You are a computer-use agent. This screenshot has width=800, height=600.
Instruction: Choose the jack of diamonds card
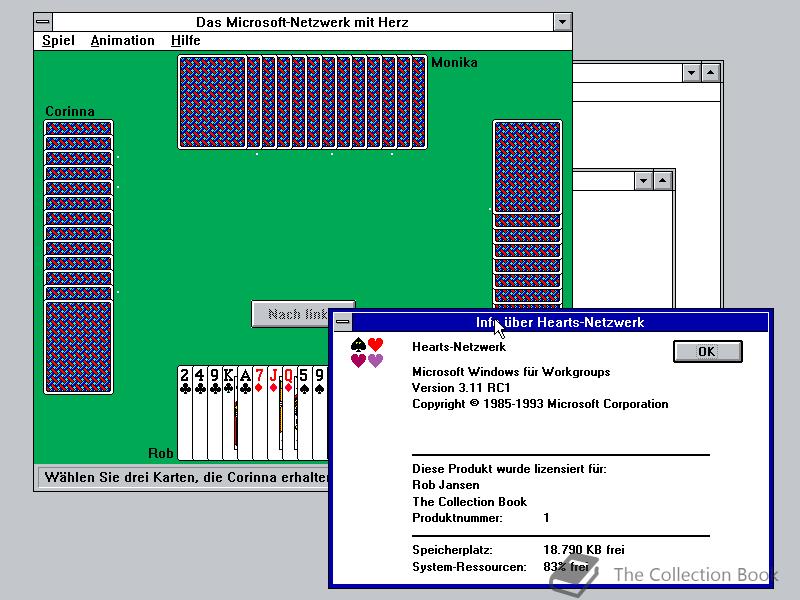274,412
